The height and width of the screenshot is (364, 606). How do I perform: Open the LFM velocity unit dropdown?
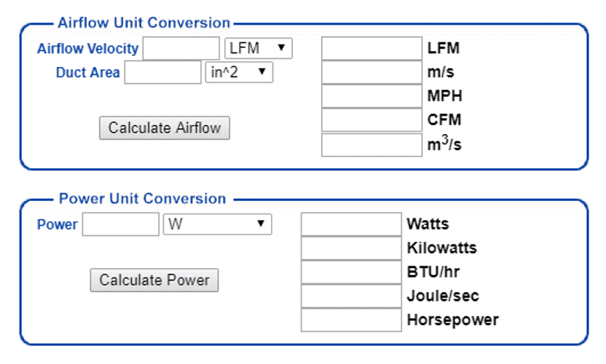258,49
